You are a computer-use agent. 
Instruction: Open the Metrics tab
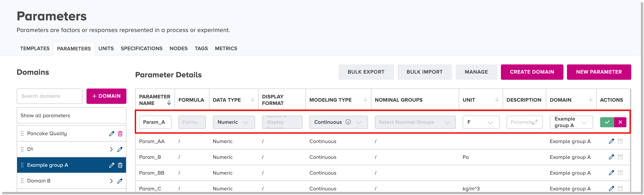[226, 48]
